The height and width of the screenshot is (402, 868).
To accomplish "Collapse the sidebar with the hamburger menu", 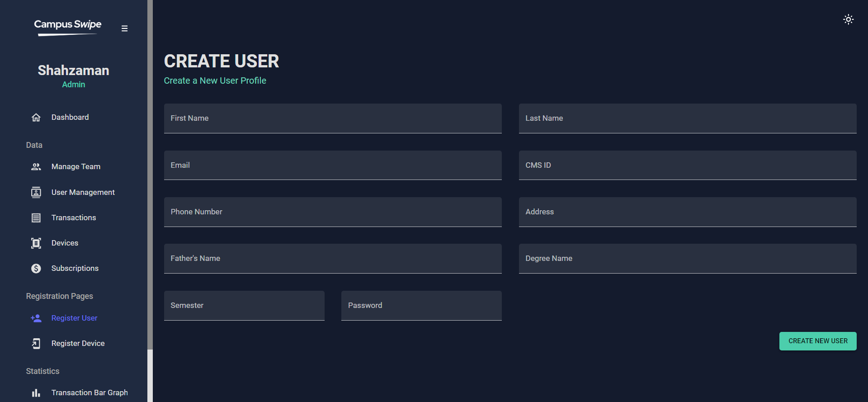I will point(124,28).
